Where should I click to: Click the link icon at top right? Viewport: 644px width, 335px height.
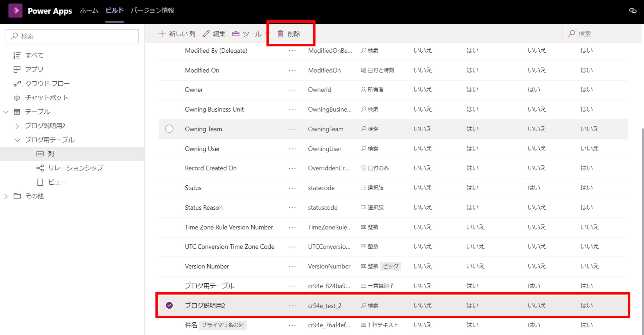click(633, 11)
